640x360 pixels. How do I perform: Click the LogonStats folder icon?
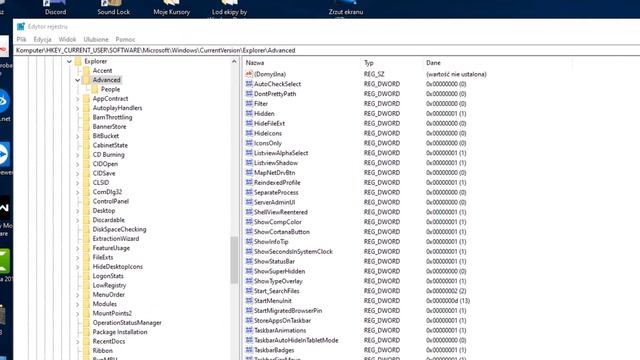87,276
